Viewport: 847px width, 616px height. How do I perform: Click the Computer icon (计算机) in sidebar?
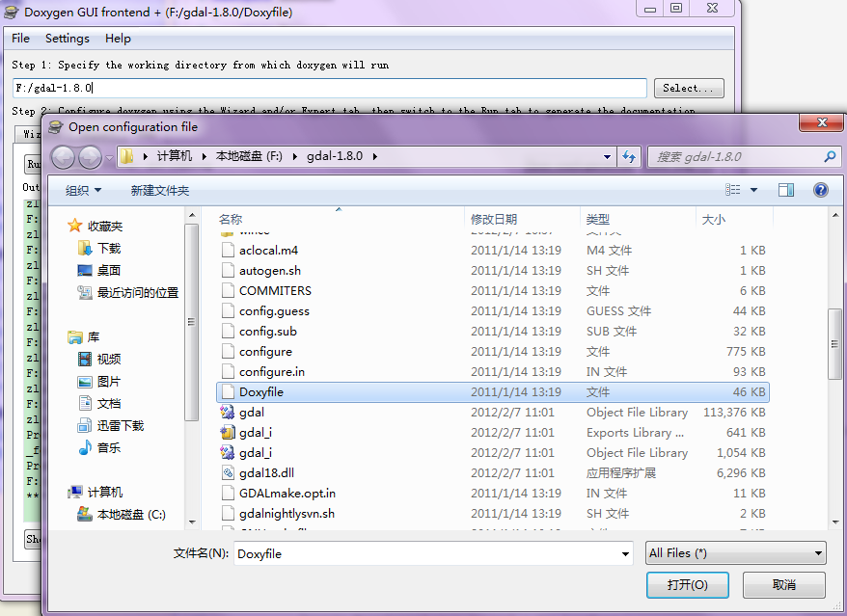click(x=75, y=492)
